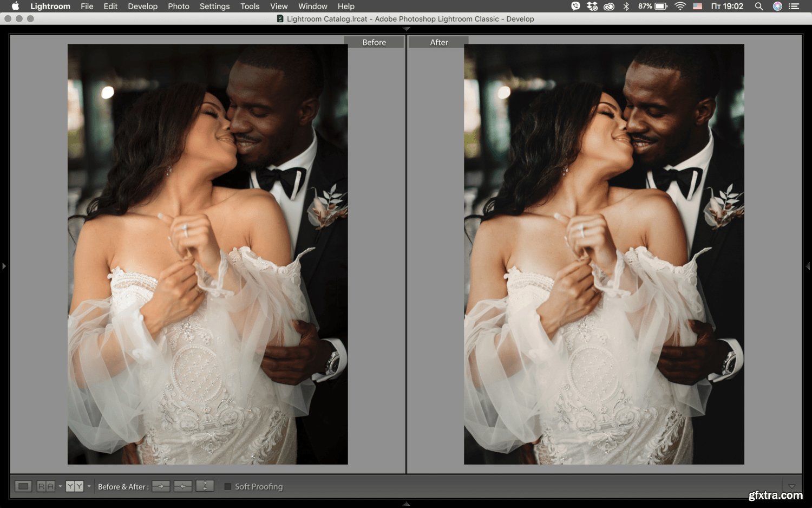Open the Develop menu
812x508 pixels.
click(x=142, y=6)
